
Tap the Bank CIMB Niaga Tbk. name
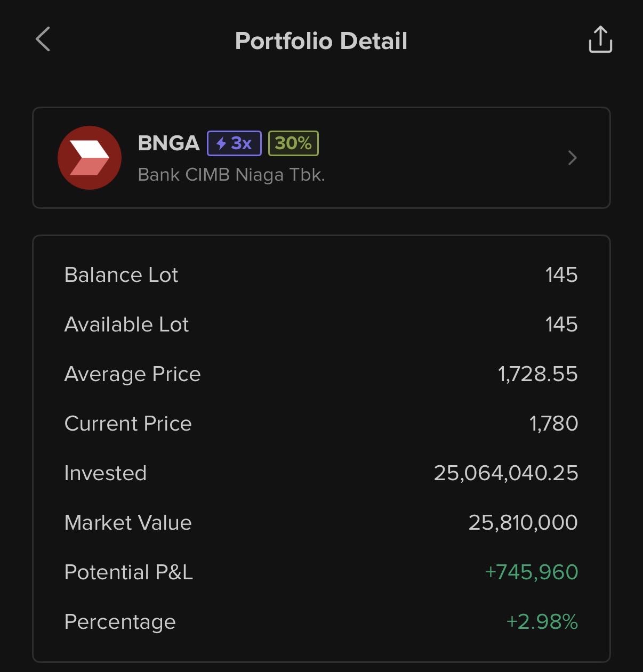tap(231, 175)
